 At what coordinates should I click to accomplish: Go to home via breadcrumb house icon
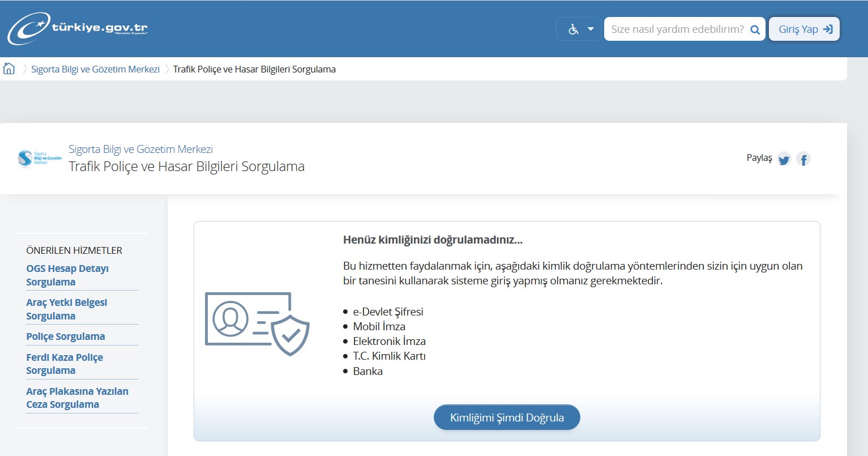pyautogui.click(x=9, y=69)
